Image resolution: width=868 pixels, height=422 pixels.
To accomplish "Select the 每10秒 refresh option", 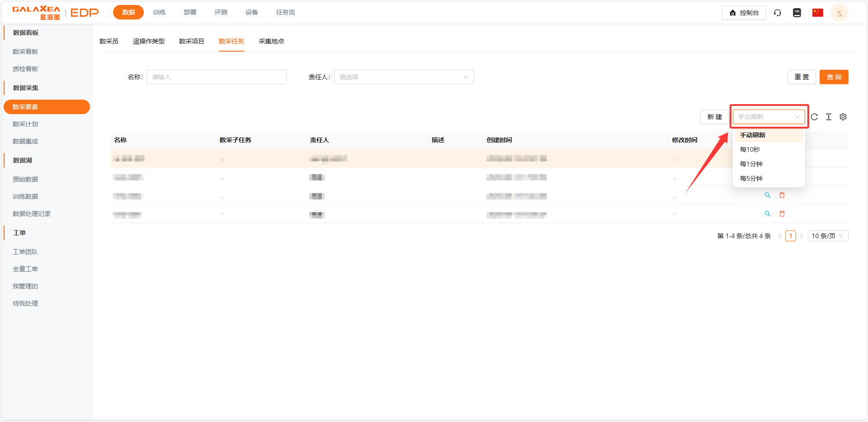I will [750, 149].
